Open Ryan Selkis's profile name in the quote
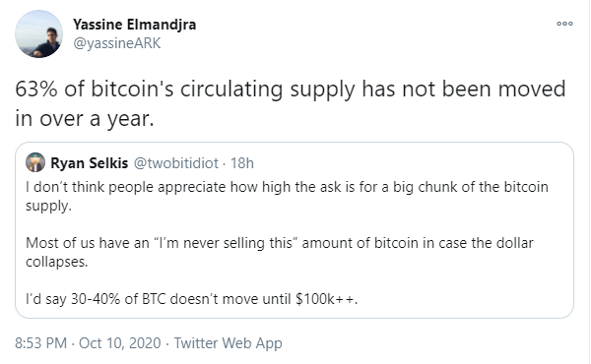 [x=90, y=163]
